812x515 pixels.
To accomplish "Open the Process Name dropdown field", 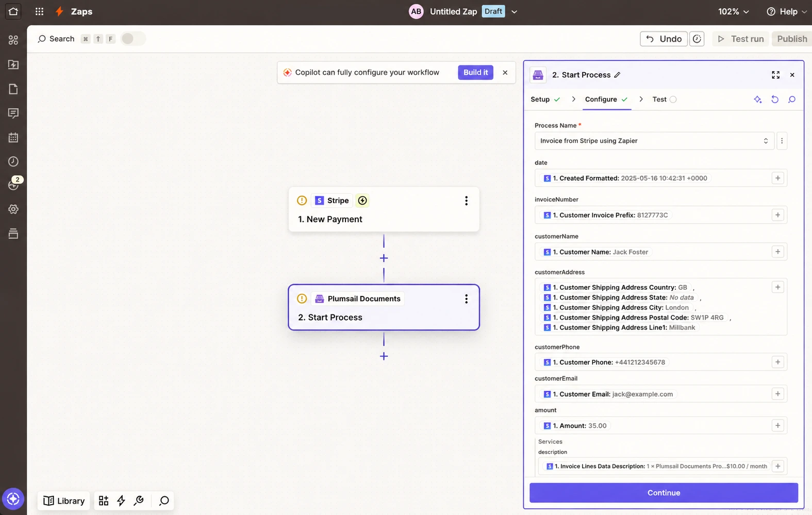I will (x=654, y=141).
